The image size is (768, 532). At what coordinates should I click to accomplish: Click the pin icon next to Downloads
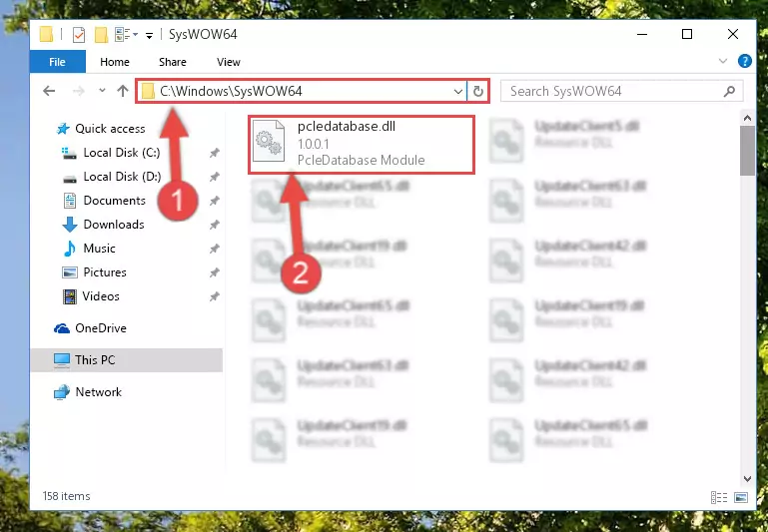[214, 225]
